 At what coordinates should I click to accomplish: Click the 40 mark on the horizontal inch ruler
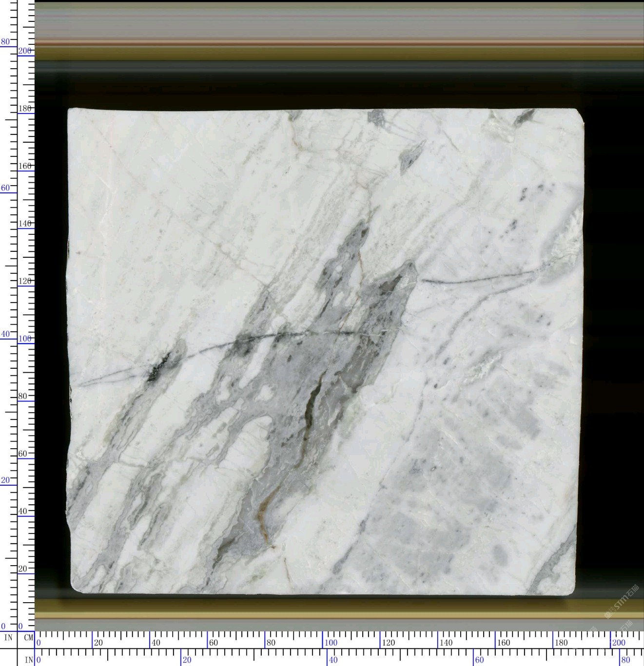click(333, 660)
